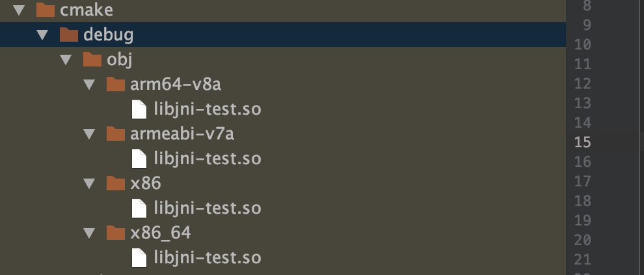This screenshot has width=644, height=275.
Task: Click file icon of libjni-test.so under arm64-v8a
Action: 139,109
